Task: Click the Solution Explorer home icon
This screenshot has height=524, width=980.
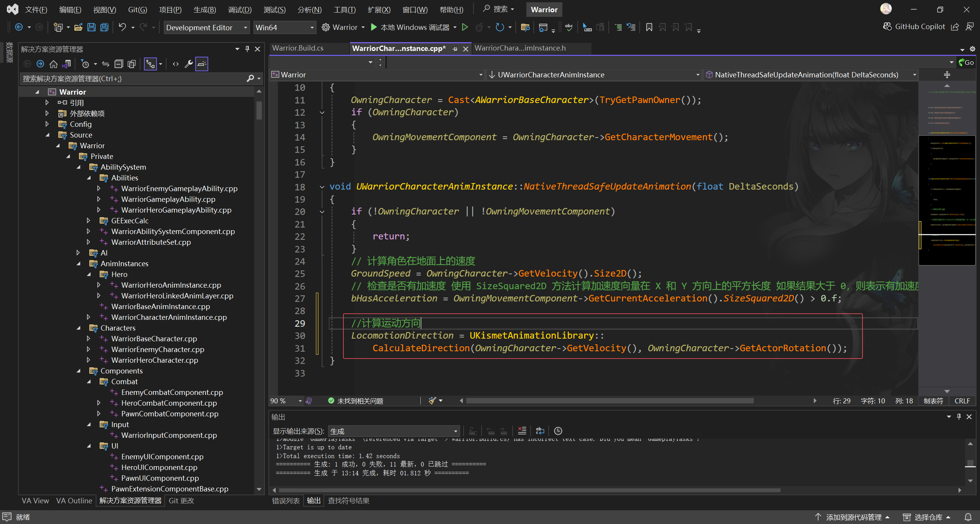Action: click(x=54, y=64)
